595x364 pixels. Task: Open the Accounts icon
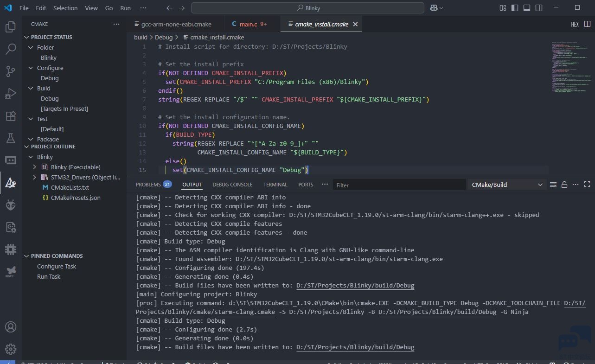[11, 326]
